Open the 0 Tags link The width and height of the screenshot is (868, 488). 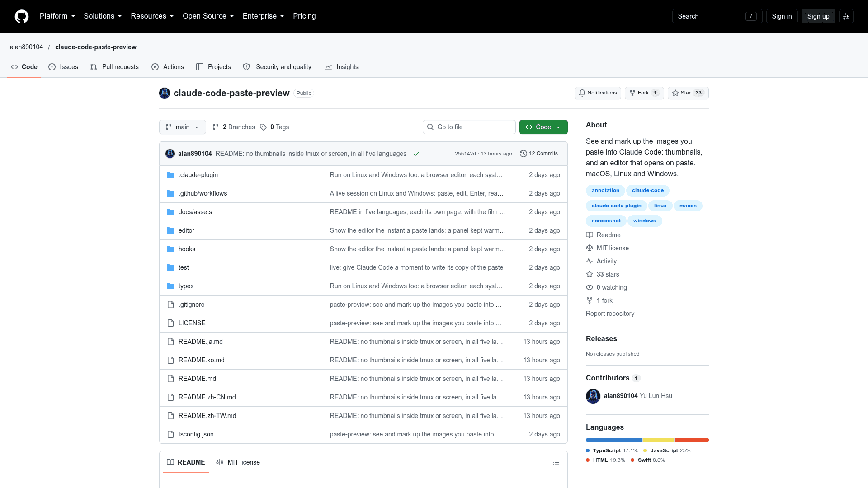pyautogui.click(x=274, y=127)
